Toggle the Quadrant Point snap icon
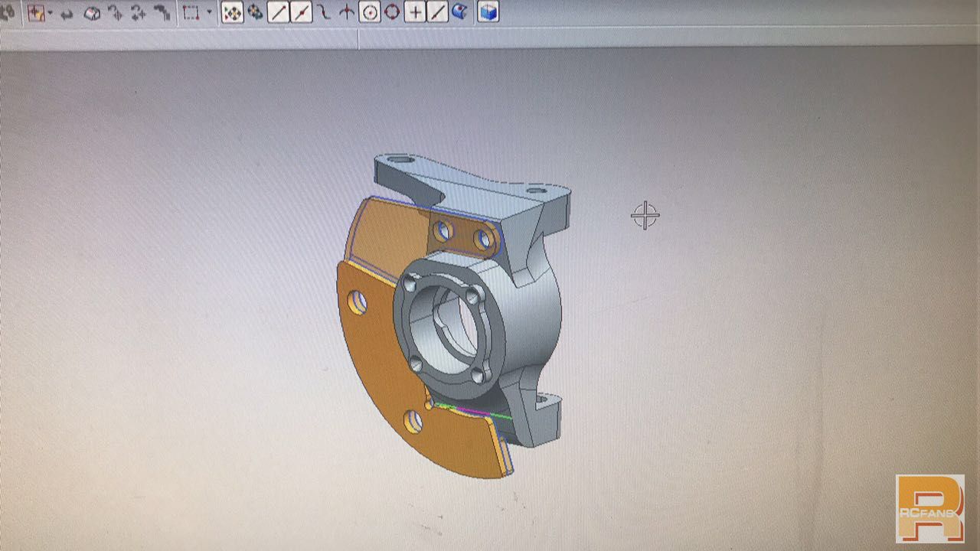 [392, 12]
